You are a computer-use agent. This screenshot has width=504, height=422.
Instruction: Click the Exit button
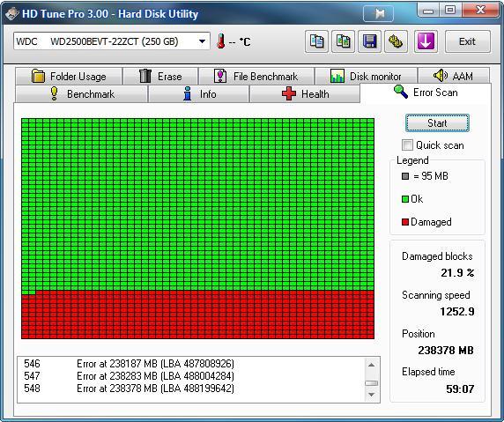click(468, 41)
